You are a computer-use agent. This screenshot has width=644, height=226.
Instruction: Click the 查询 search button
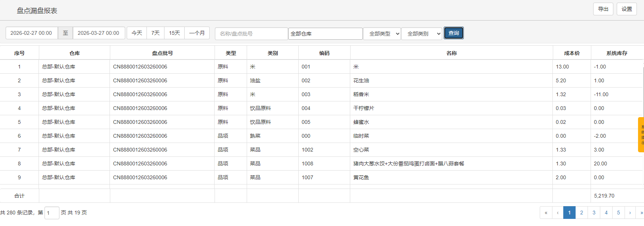click(x=453, y=33)
